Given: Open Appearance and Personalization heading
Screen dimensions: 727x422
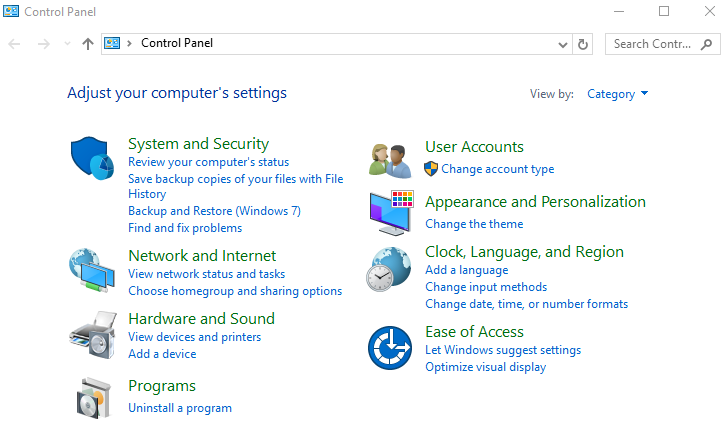Looking at the screenshot, I should [536, 202].
